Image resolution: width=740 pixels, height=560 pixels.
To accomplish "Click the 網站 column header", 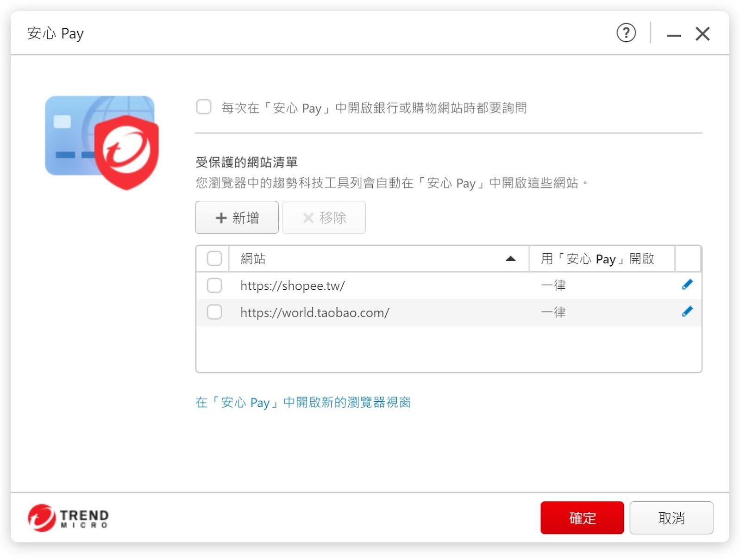I will coord(379,259).
